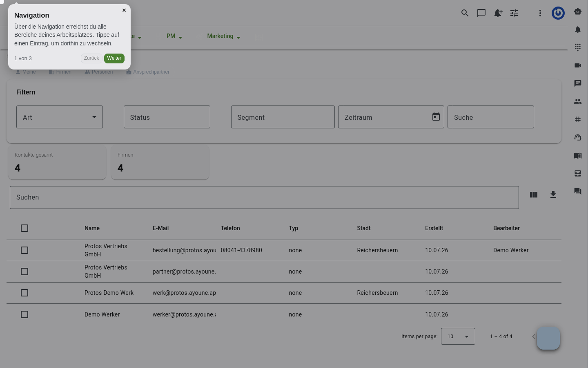Open the support agent headset icon

point(578,137)
